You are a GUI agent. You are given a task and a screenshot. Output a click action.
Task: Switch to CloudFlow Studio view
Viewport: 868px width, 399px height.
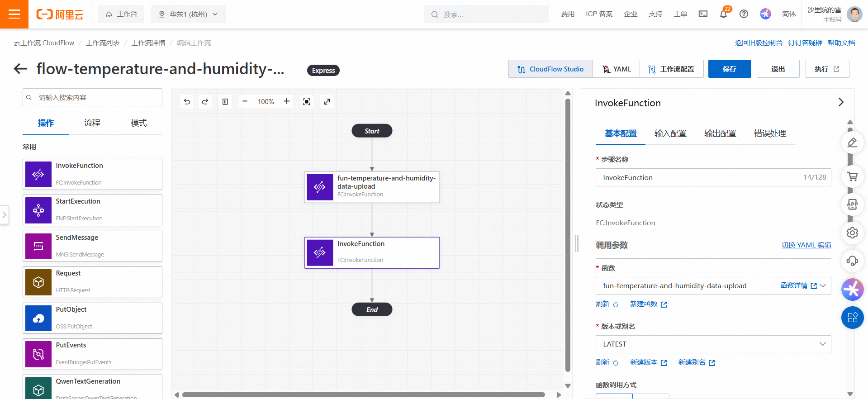(550, 69)
